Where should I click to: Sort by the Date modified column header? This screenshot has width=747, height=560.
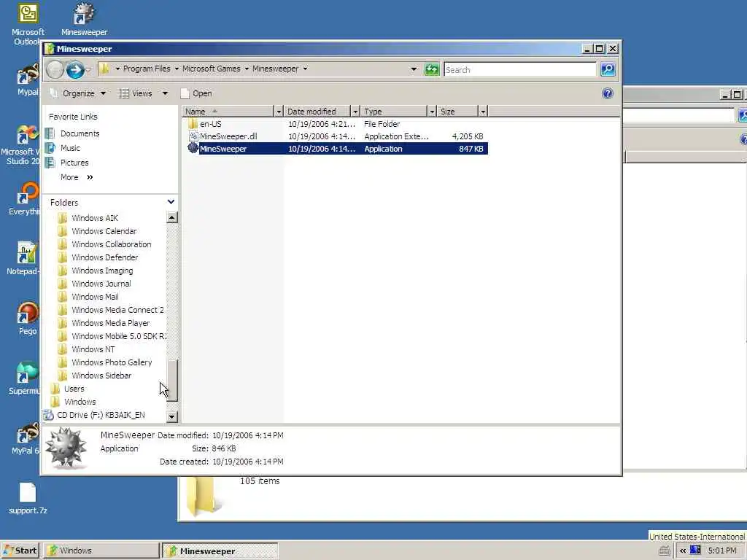click(x=317, y=112)
